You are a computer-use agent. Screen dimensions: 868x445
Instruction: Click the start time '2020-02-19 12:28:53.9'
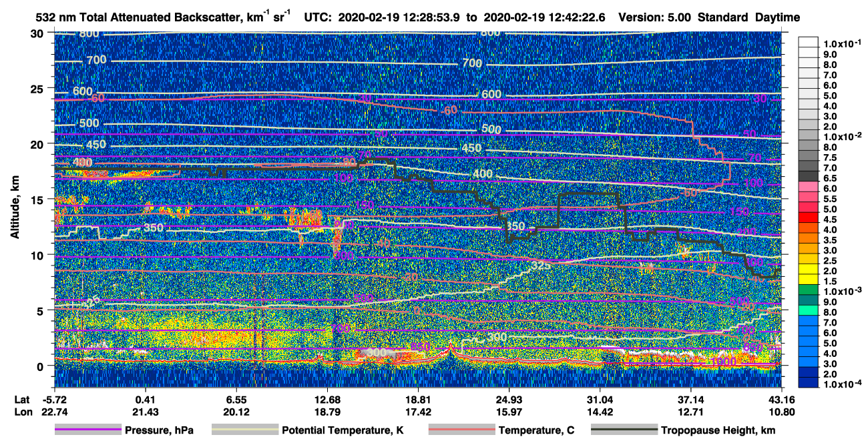tap(399, 18)
